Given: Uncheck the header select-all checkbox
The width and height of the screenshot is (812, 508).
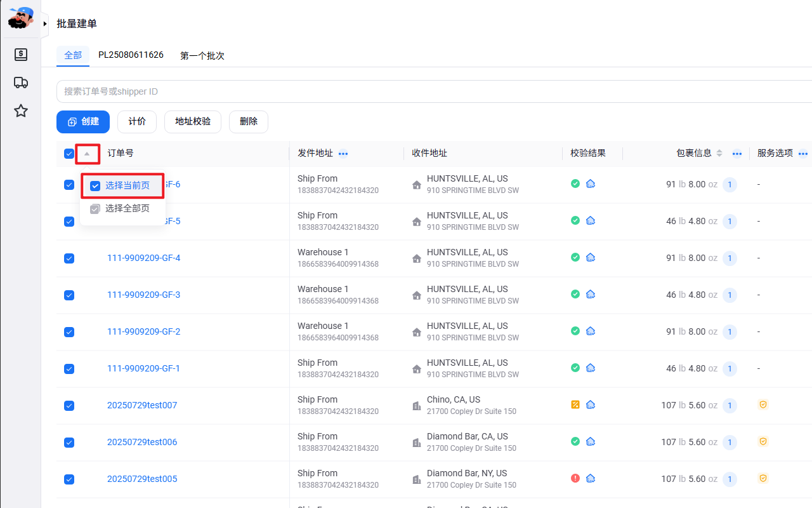Looking at the screenshot, I should 69,154.
